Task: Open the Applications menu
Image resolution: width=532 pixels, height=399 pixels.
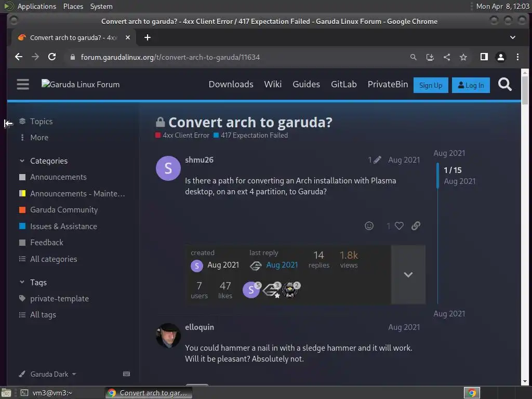Action: pyautogui.click(x=37, y=6)
